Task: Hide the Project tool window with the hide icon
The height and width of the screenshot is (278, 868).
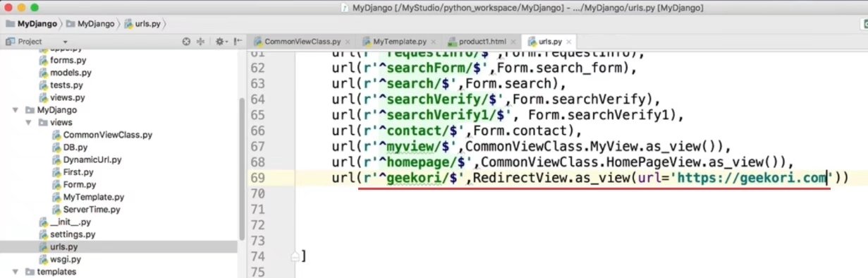Action: tap(238, 42)
